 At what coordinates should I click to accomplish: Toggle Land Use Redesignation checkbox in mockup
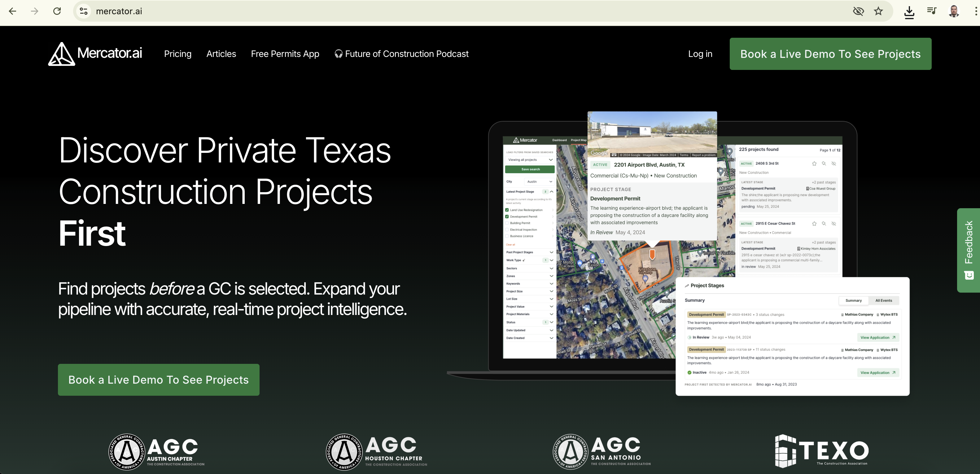click(x=507, y=210)
